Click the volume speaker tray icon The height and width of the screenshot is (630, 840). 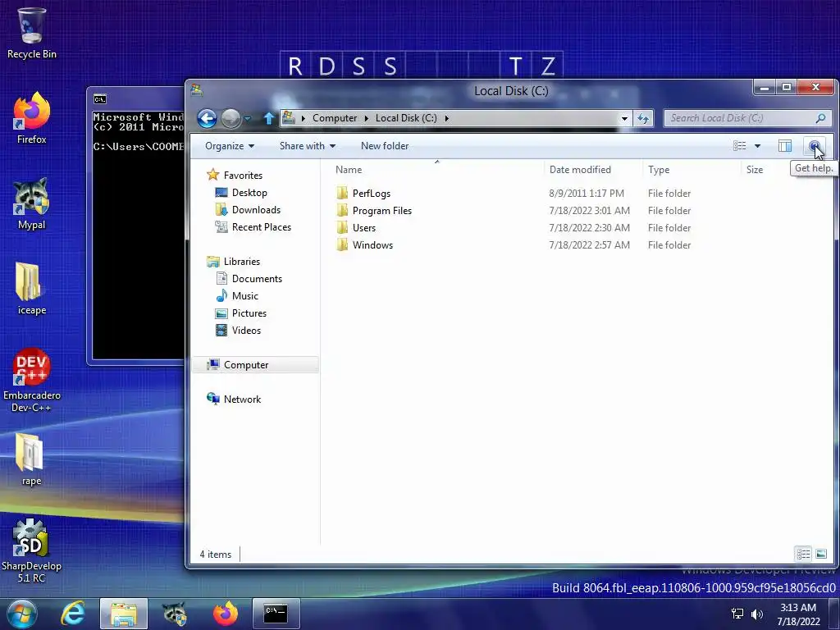tap(757, 614)
